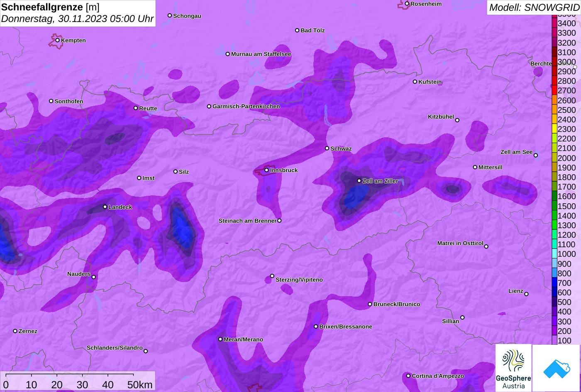This screenshot has width=581, height=392.
Task: Select the Reutte label
Action: point(148,108)
